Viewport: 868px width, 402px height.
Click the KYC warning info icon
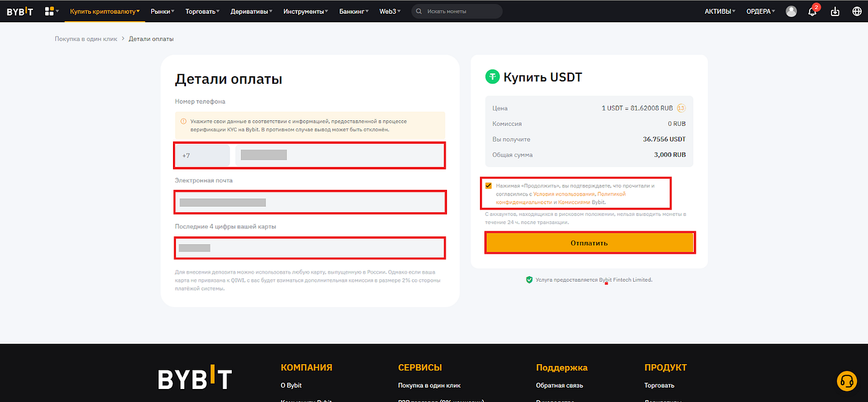coord(184,122)
